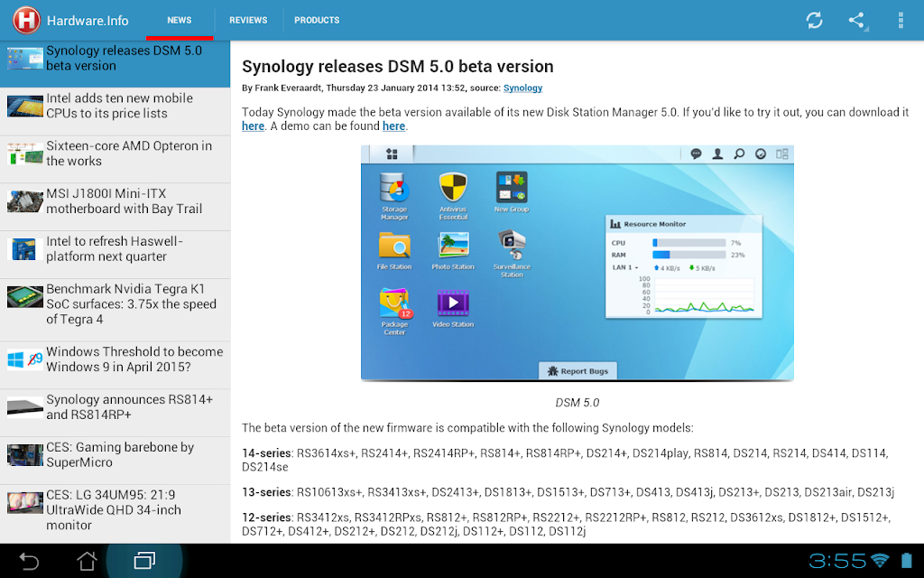Viewport: 924px width, 578px height.
Task: Tap the 12-series model list label
Action: [266, 517]
